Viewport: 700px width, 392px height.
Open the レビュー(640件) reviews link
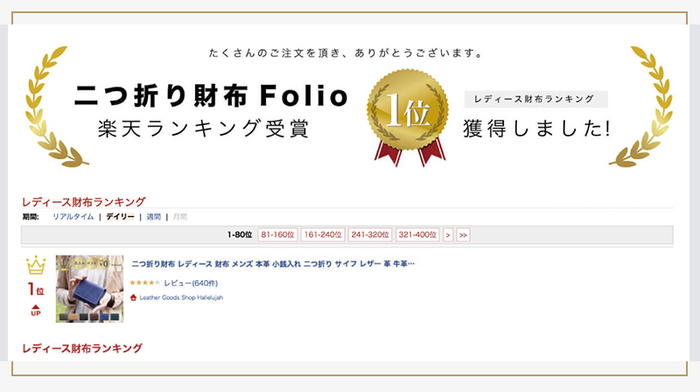191,283
